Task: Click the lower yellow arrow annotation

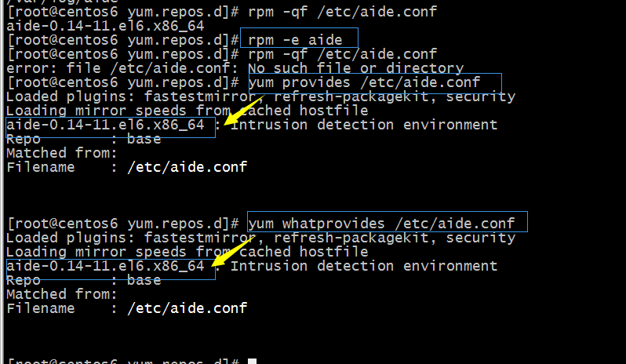Action: [x=232, y=251]
